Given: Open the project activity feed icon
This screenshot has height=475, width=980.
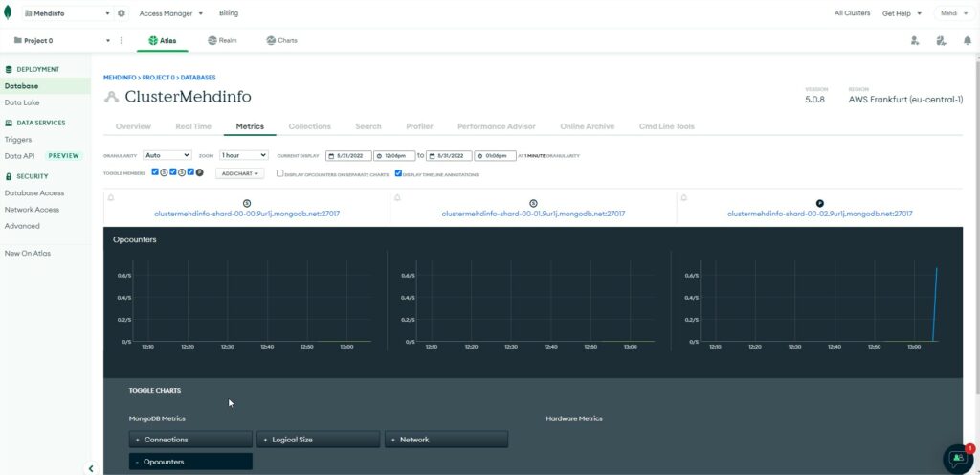Looking at the screenshot, I should [x=942, y=40].
